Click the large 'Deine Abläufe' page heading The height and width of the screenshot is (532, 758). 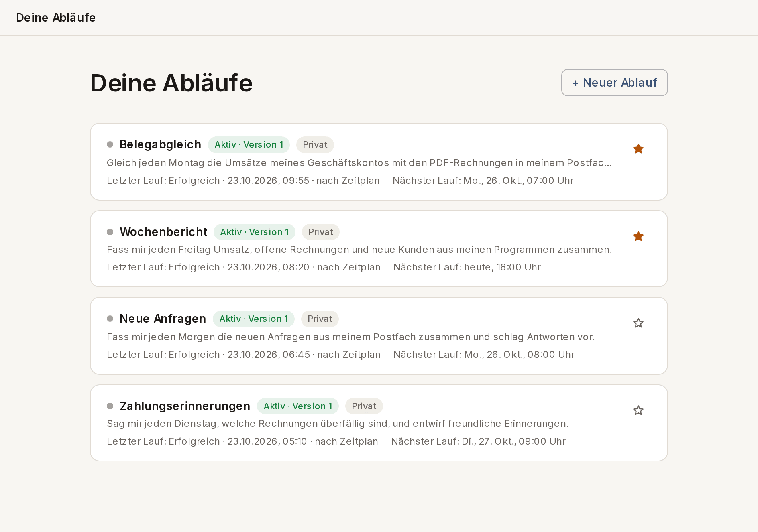pos(171,83)
